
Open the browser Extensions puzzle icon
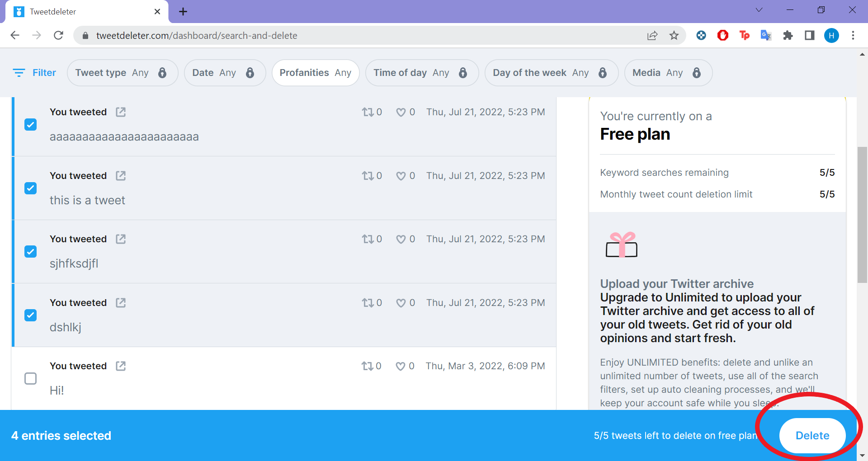pyautogui.click(x=788, y=35)
